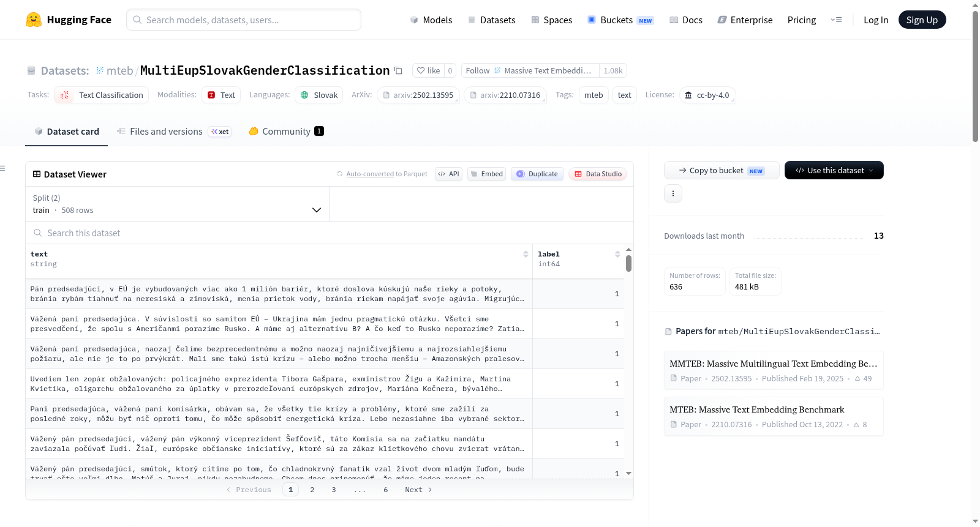Open the Use this dataset dropdown
980x527 pixels.
tap(834, 170)
